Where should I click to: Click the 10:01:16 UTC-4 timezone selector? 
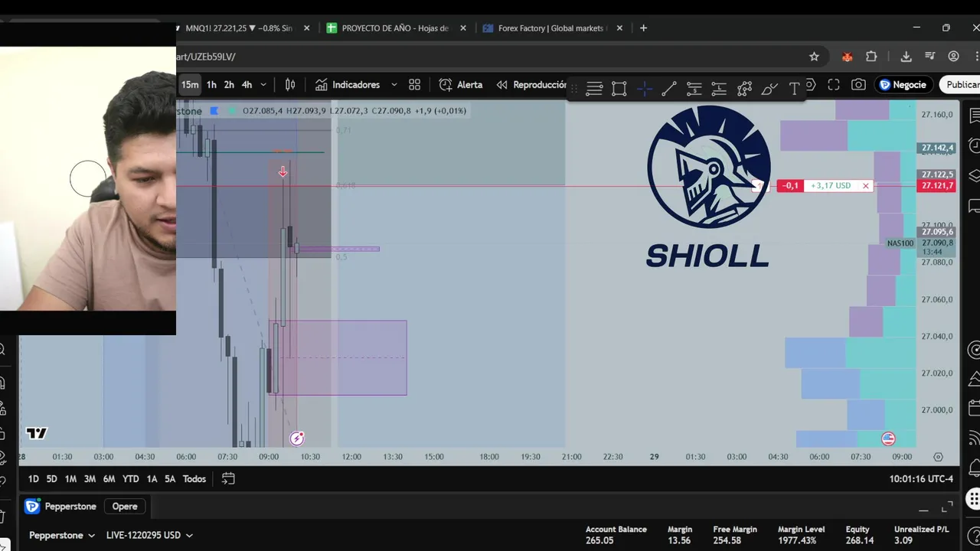921,479
